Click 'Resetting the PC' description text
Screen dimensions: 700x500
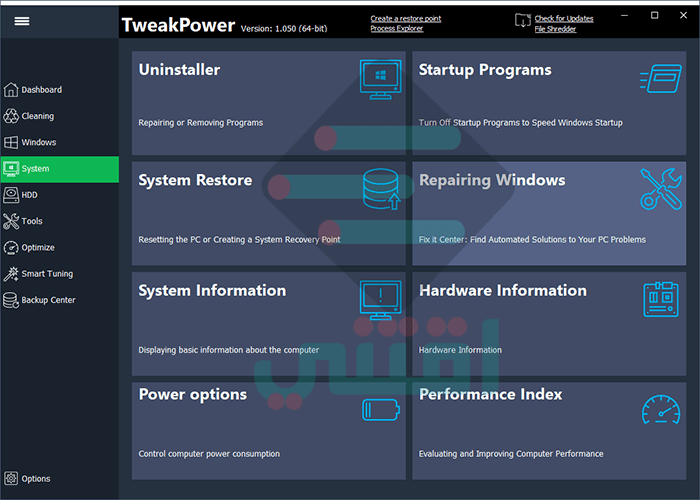[239, 240]
